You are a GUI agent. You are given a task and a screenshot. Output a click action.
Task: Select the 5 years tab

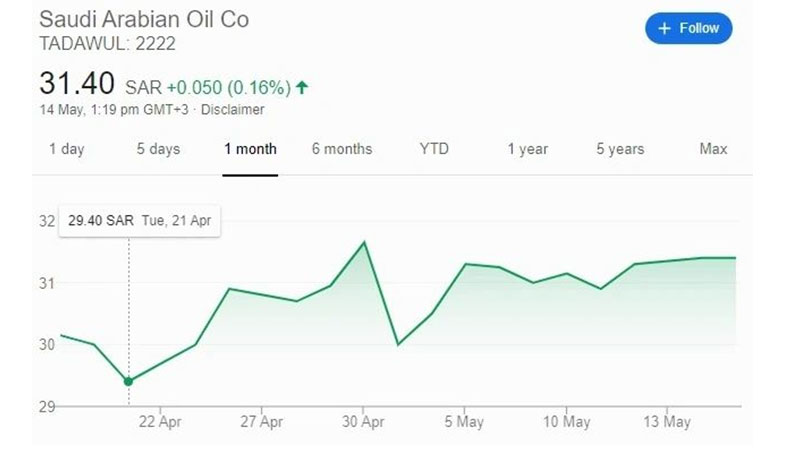click(x=620, y=149)
